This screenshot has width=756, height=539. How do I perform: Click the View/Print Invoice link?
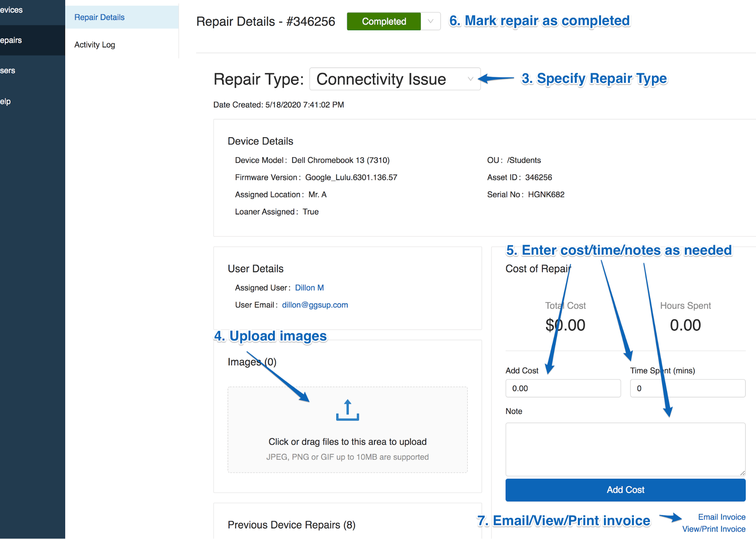pos(714,529)
